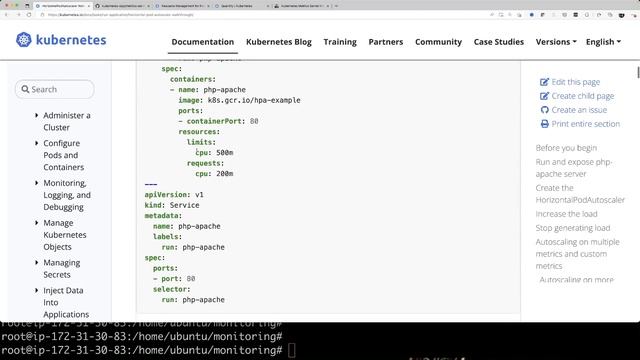Switch to the Quantity | Kubernetes browser tab
This screenshot has height=360, width=640.
[241, 6]
